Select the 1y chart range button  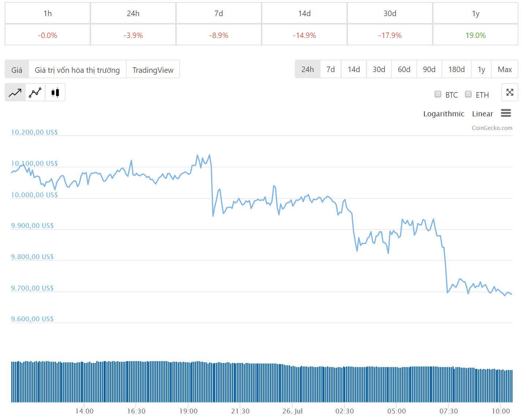pos(481,69)
